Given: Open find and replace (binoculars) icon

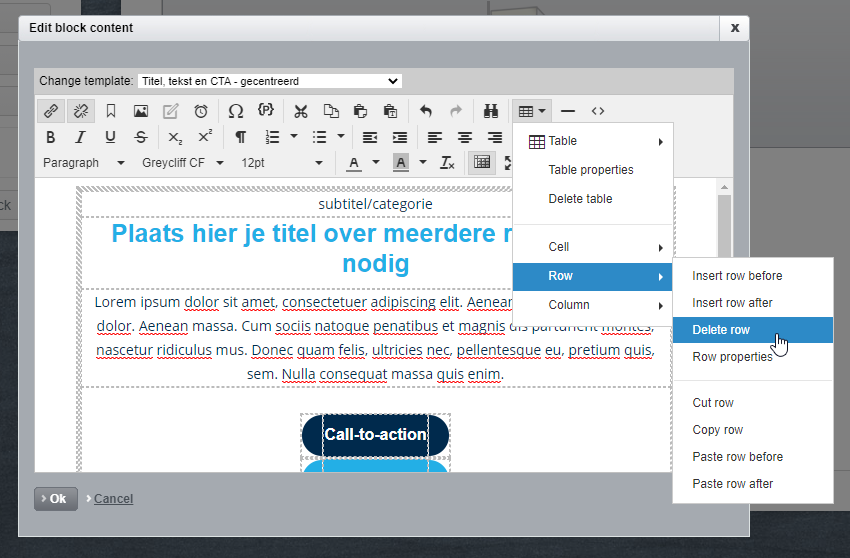Looking at the screenshot, I should [491, 111].
